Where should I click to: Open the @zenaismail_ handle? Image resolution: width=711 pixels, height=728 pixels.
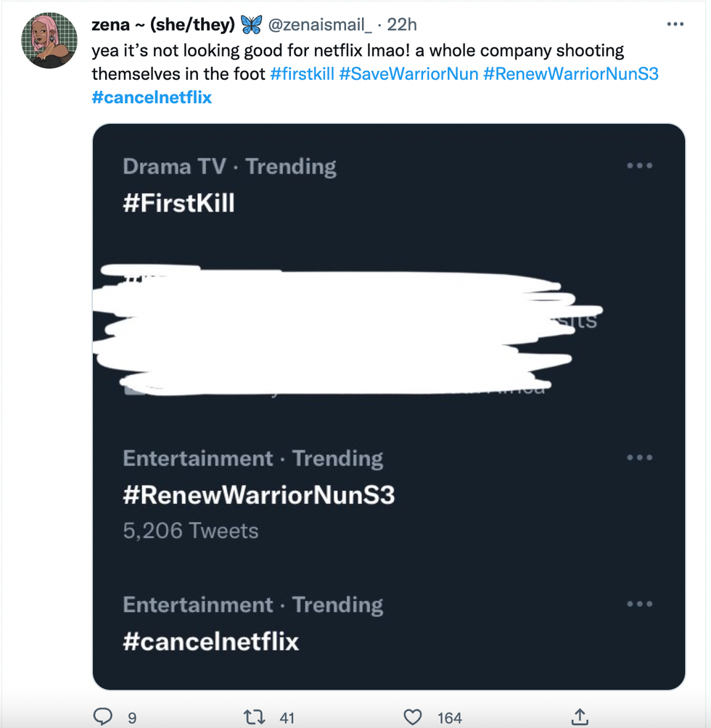click(320, 25)
